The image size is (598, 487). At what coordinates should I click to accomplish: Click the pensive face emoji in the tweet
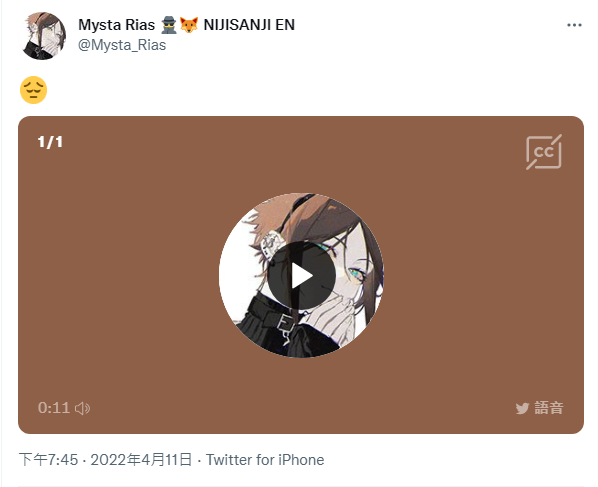click(x=34, y=90)
